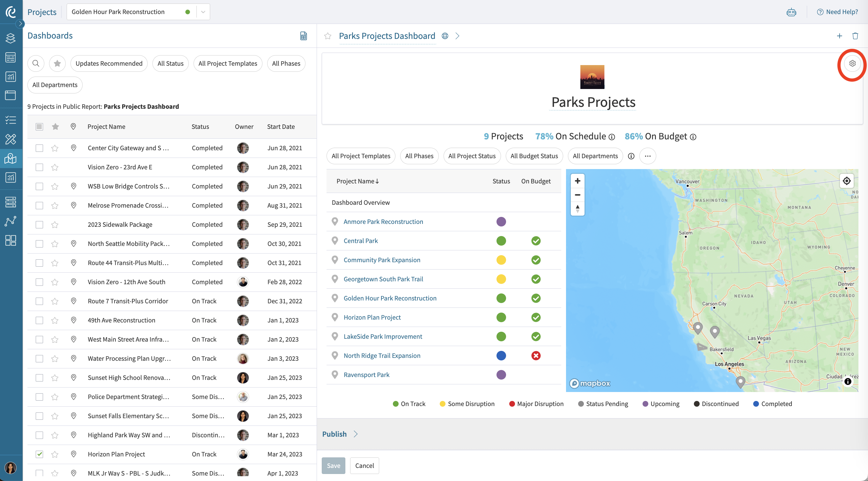The height and width of the screenshot is (481, 868).
Task: Add new dashboard with plus icon
Action: (839, 36)
